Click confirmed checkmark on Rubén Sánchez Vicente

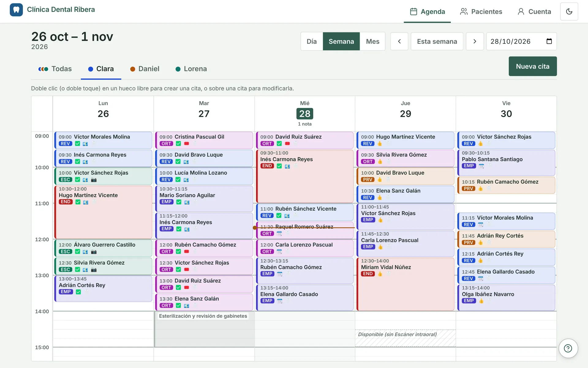(279, 216)
